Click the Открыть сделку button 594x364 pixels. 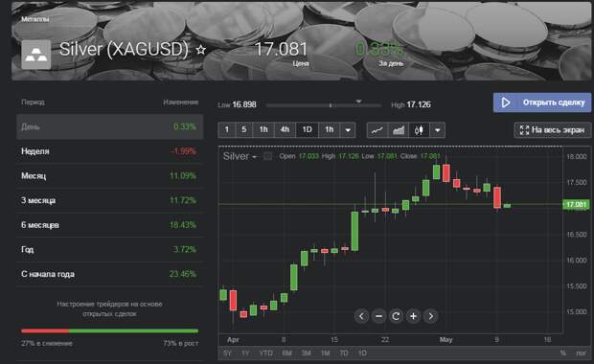click(542, 102)
